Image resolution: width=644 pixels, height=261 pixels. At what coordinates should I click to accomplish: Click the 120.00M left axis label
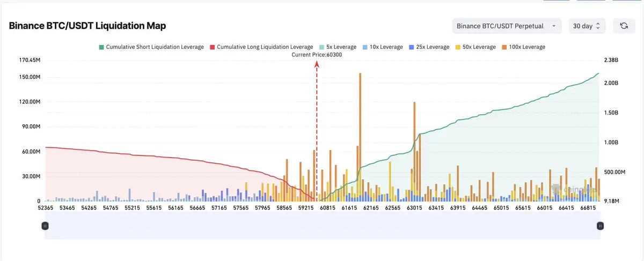(x=30, y=102)
